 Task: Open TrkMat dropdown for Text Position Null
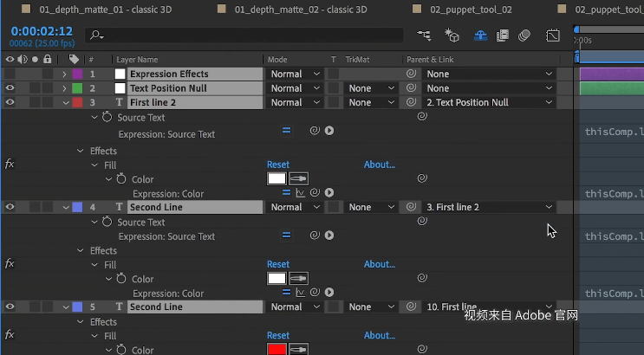tap(370, 87)
